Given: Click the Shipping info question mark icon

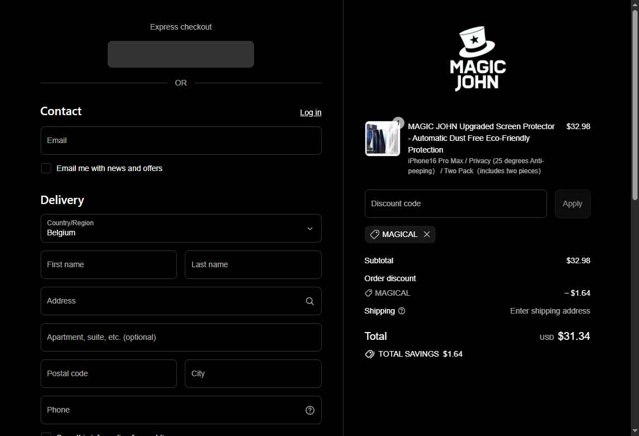Looking at the screenshot, I should (401, 311).
